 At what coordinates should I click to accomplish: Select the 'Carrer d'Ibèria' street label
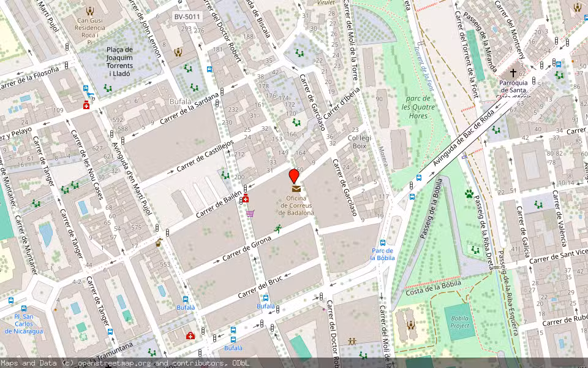click(341, 103)
